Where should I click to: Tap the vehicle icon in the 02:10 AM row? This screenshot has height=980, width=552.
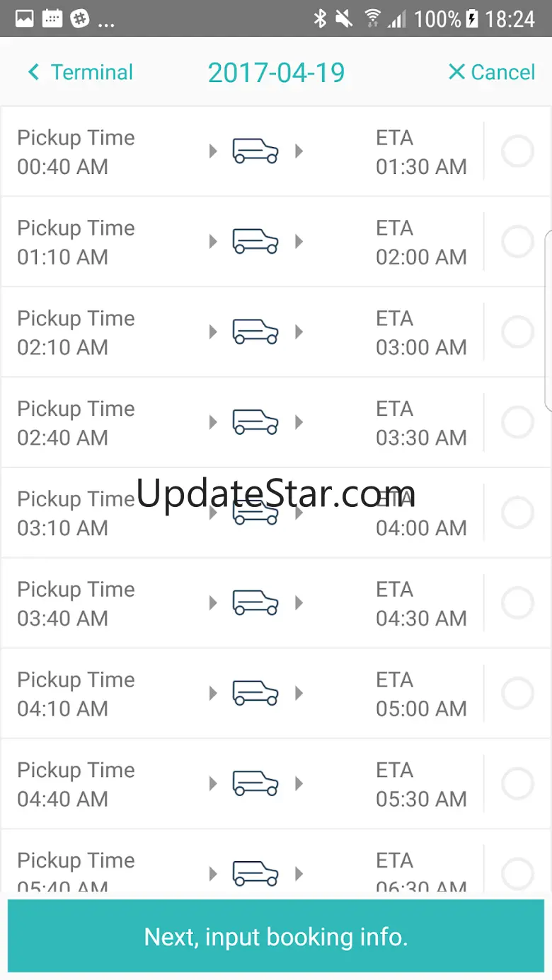255,332
